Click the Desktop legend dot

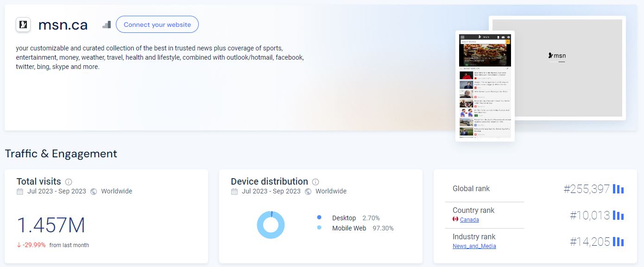[x=319, y=217]
